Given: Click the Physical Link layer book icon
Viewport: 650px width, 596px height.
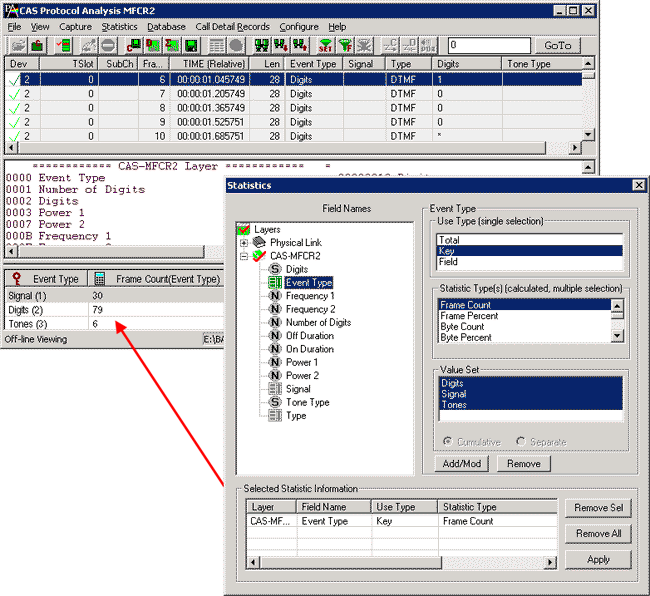Looking at the screenshot, I should point(259,242).
